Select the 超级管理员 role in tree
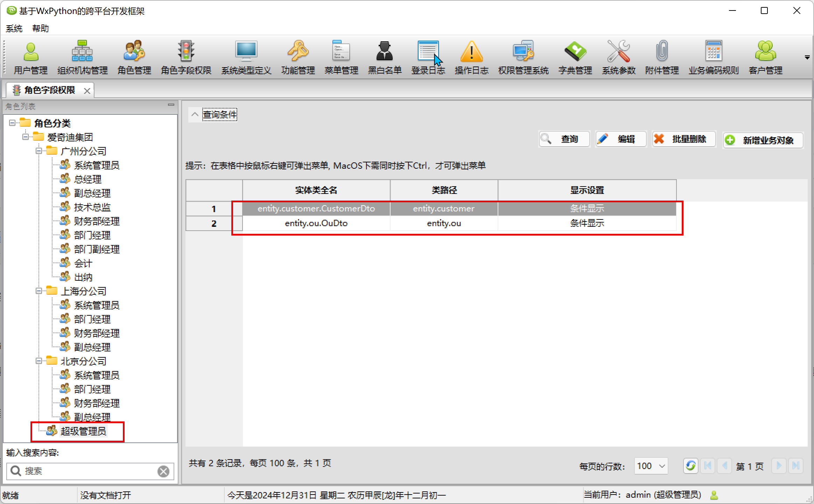Viewport: 814px width, 504px height. pos(83,431)
